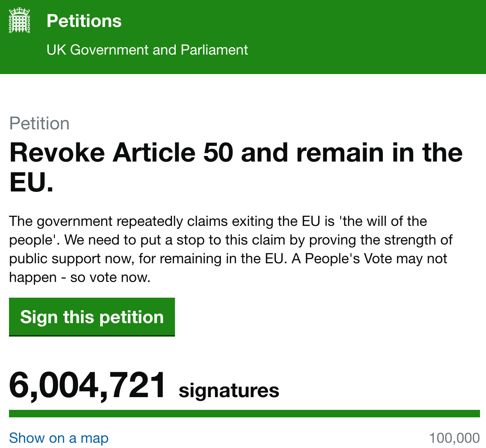Viewport: 486px width, 448px height.
Task: Open the Show on a map link
Action: point(59,438)
